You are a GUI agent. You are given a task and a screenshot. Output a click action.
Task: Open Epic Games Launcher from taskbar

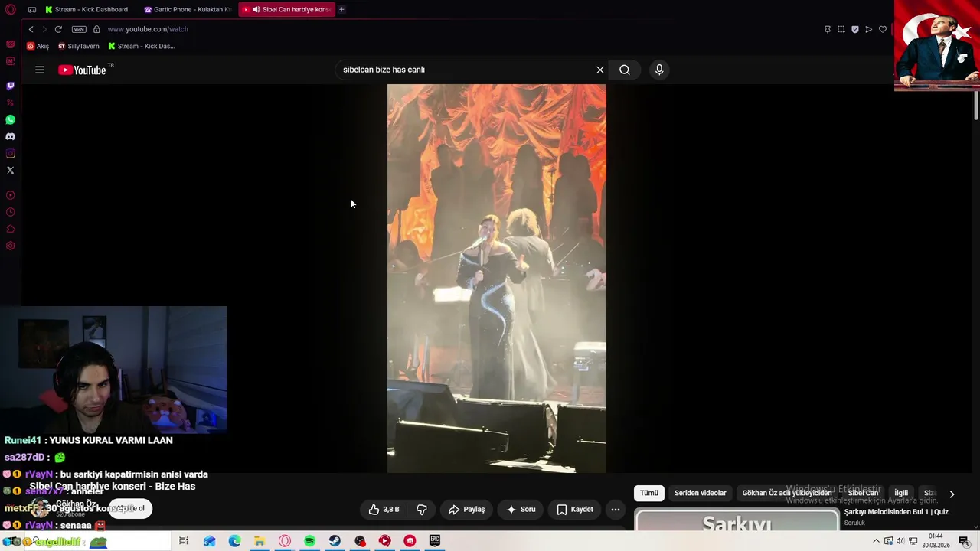(435, 541)
